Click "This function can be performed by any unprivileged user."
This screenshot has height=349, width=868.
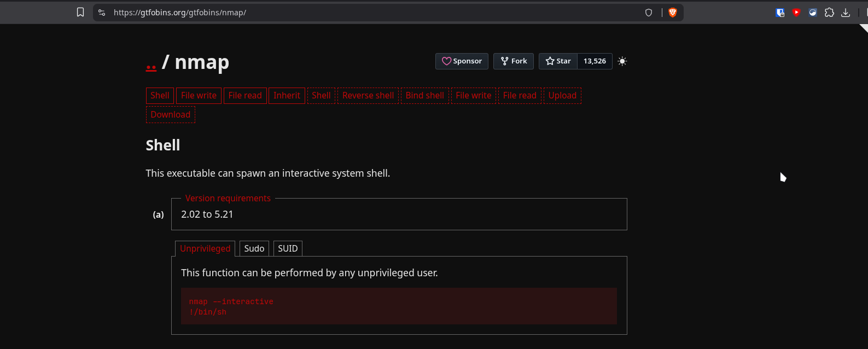(x=310, y=273)
